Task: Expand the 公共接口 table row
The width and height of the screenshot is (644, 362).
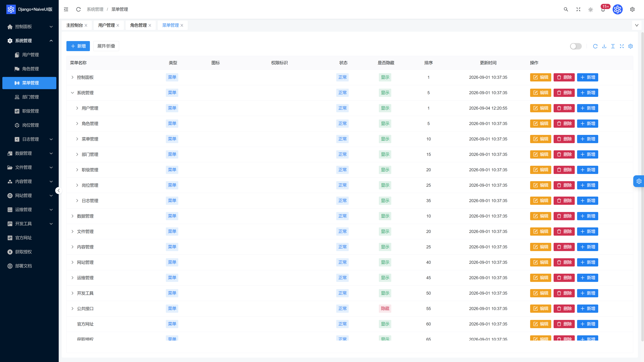Action: (72, 309)
